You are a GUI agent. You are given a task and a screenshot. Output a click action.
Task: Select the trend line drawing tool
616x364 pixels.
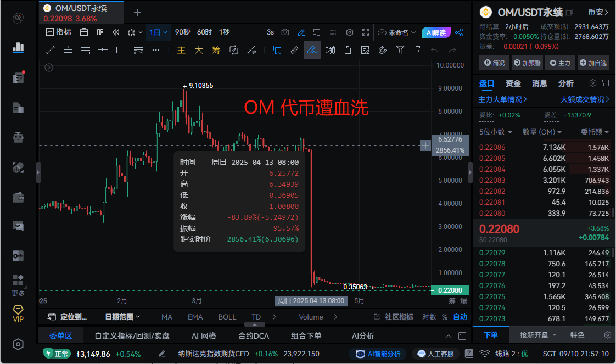pos(51,51)
